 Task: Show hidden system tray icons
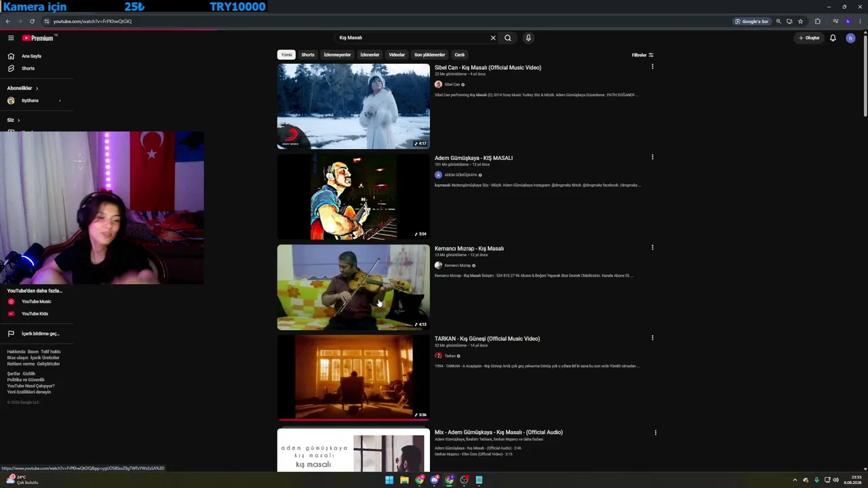tap(795, 480)
